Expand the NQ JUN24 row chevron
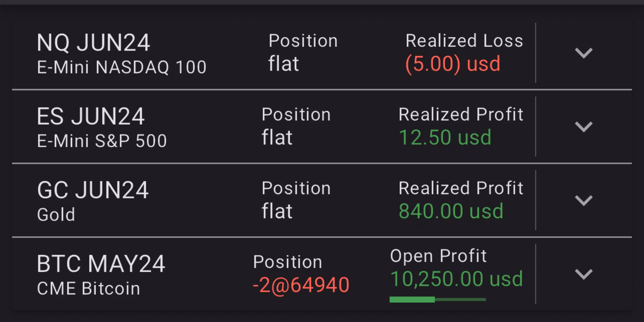 [583, 53]
